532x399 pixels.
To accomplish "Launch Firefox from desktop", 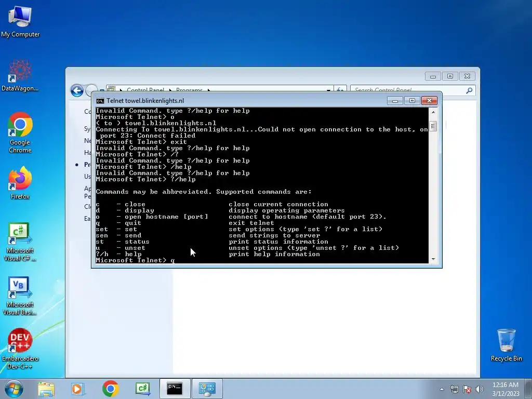I will (x=20, y=183).
